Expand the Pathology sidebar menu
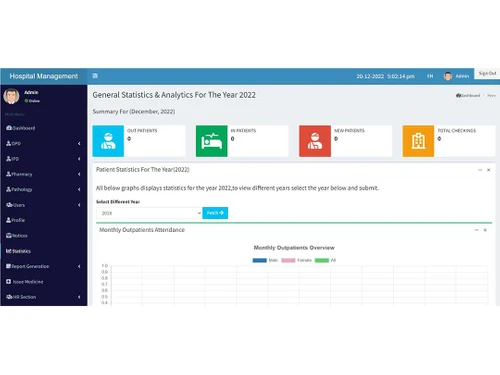The image size is (500, 375). [x=44, y=189]
